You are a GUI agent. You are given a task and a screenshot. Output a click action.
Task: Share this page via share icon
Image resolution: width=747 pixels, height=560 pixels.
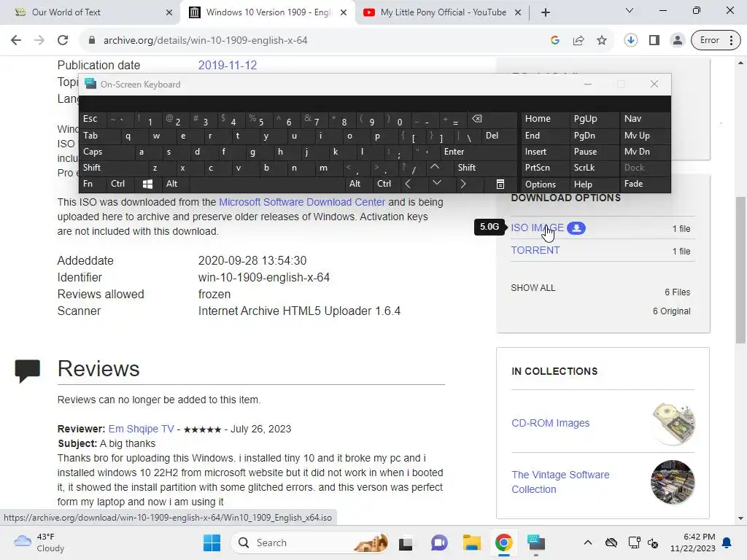(578, 41)
